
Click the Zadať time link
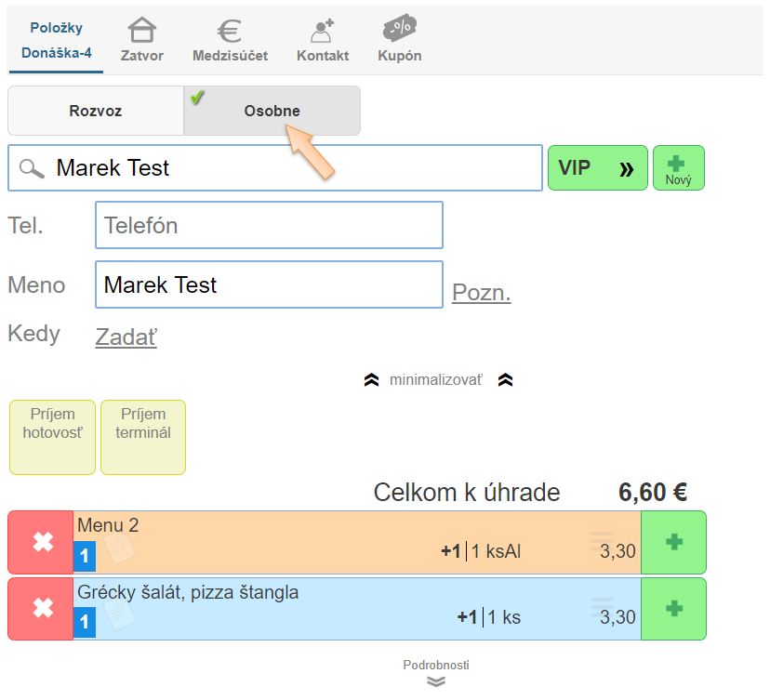point(126,337)
